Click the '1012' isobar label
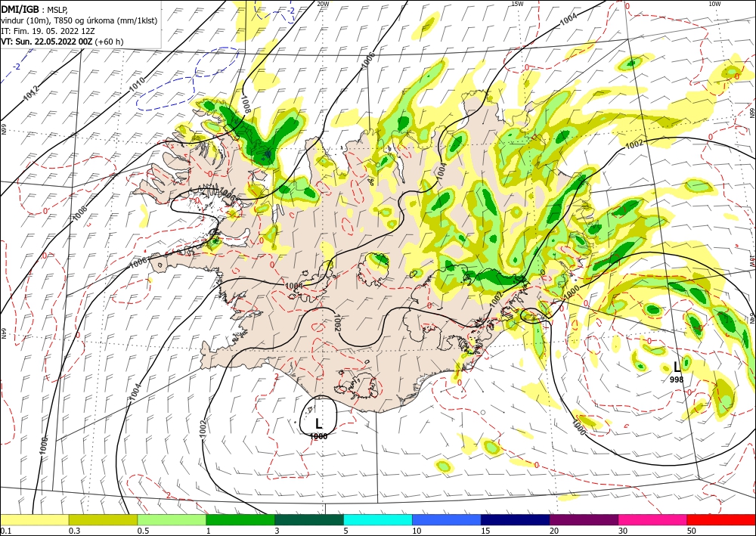The width and height of the screenshot is (756, 536). [30, 94]
